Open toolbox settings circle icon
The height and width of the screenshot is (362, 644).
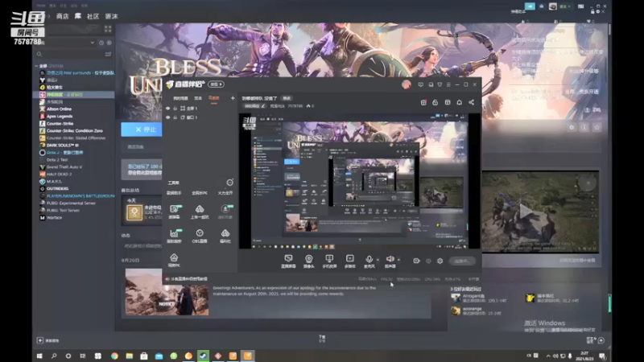229,183
